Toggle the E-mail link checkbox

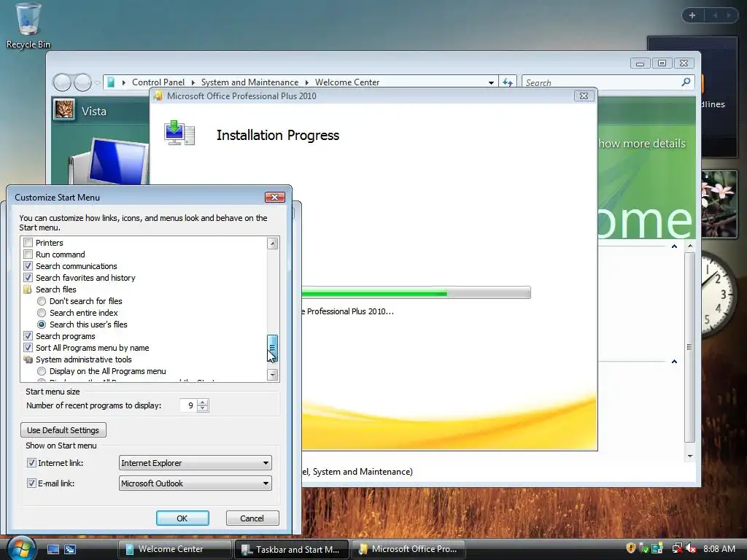click(31, 483)
